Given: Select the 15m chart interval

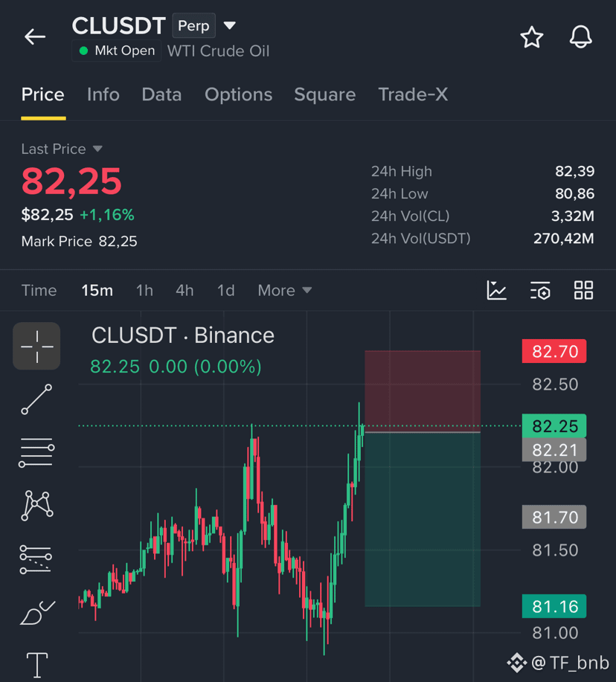Looking at the screenshot, I should tap(97, 290).
